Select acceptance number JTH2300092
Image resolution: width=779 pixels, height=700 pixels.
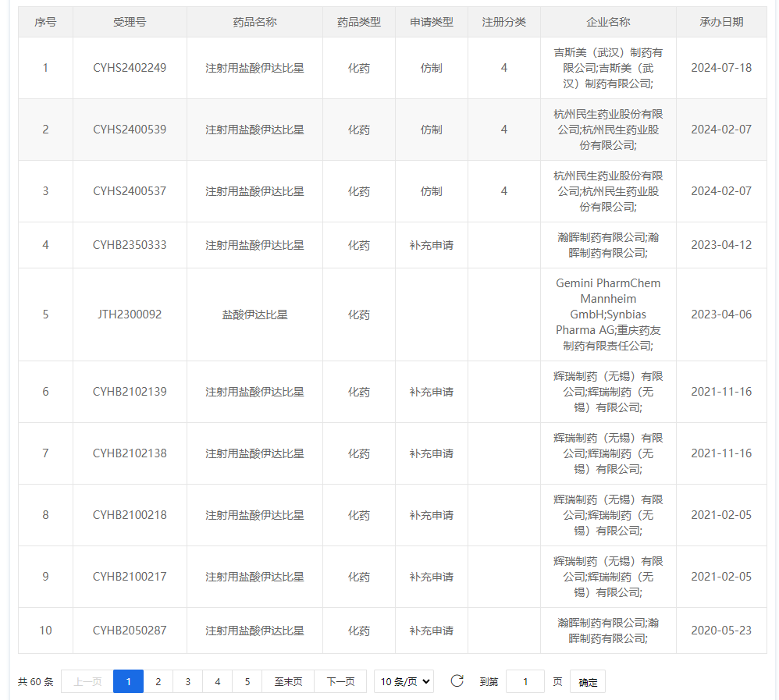[x=130, y=314]
